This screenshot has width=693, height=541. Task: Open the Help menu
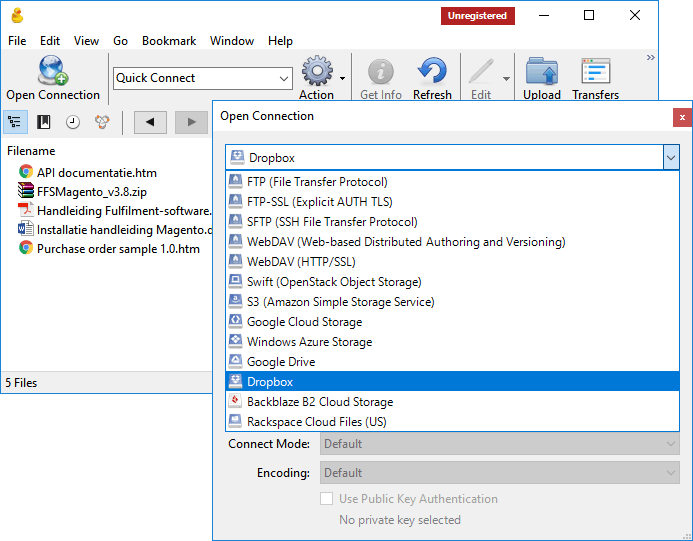280,41
